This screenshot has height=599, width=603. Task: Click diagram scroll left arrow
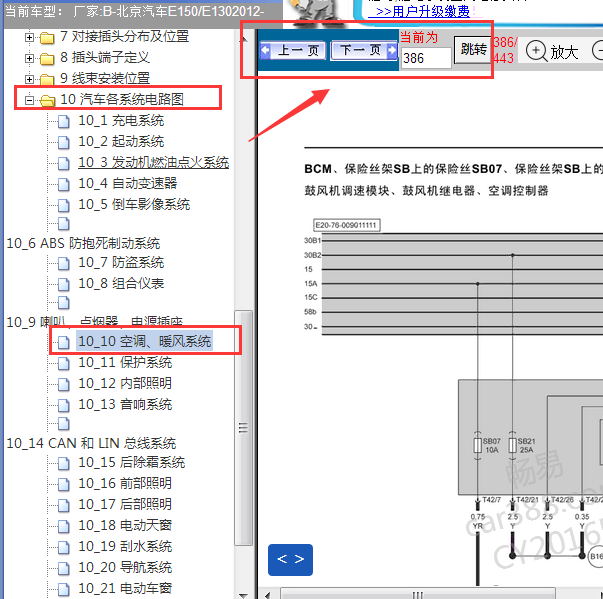(267, 594)
